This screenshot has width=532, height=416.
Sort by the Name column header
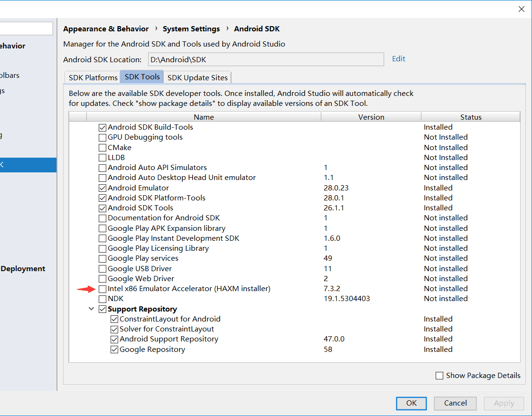204,117
